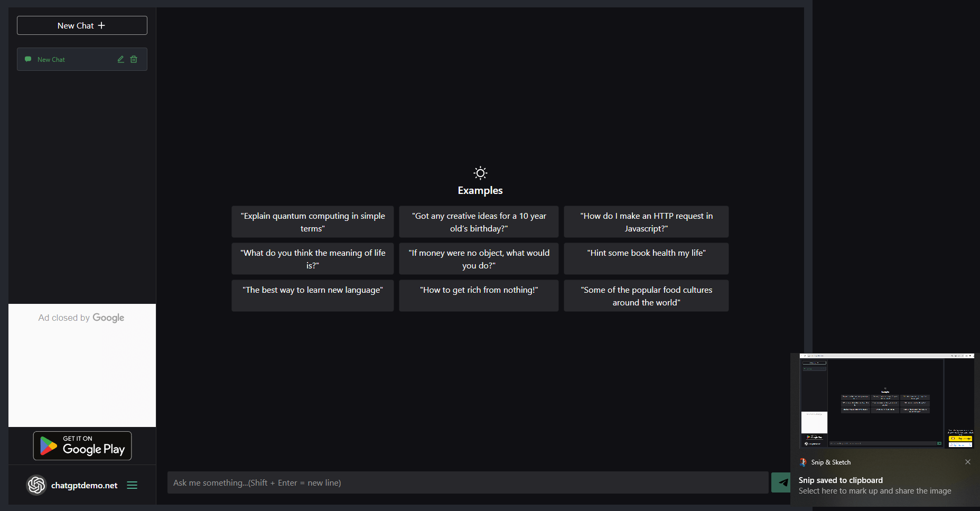Choose the "meaning of life" example prompt
The height and width of the screenshot is (511, 980).
[x=313, y=259]
